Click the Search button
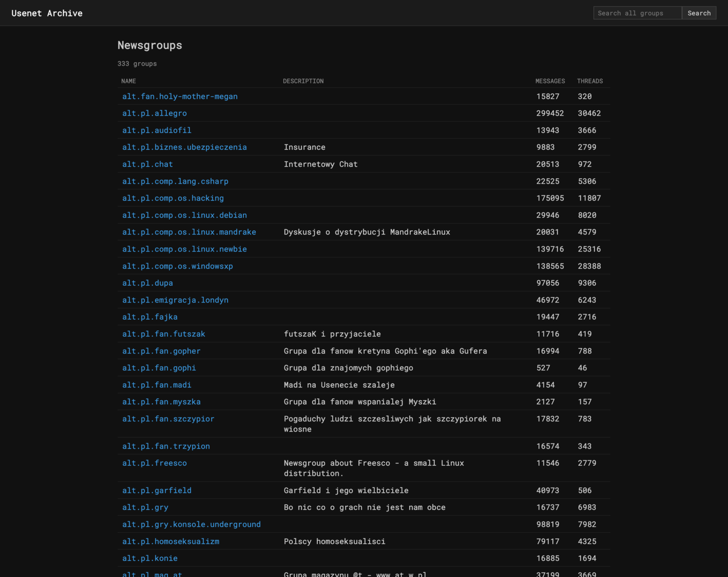Image resolution: width=728 pixels, height=577 pixels. (699, 13)
